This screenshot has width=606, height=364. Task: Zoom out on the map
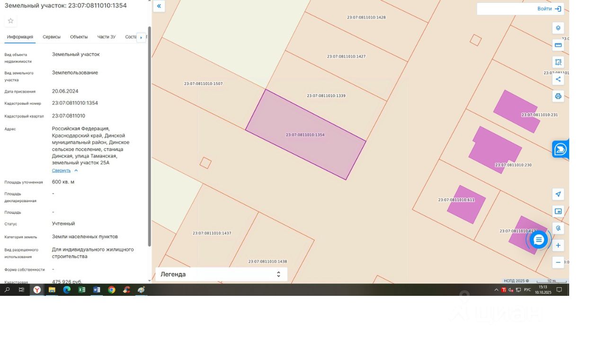point(558,262)
